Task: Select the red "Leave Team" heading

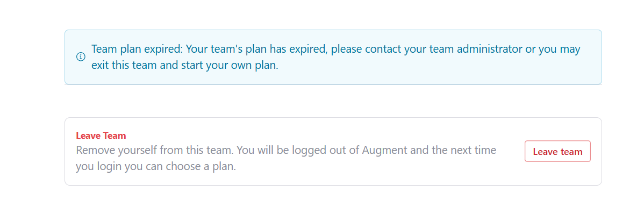Action: coord(101,136)
